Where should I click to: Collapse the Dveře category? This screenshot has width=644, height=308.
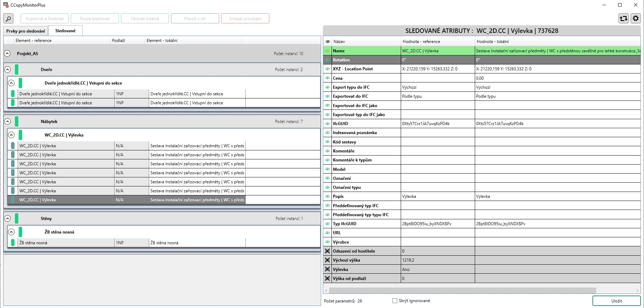coord(8,69)
